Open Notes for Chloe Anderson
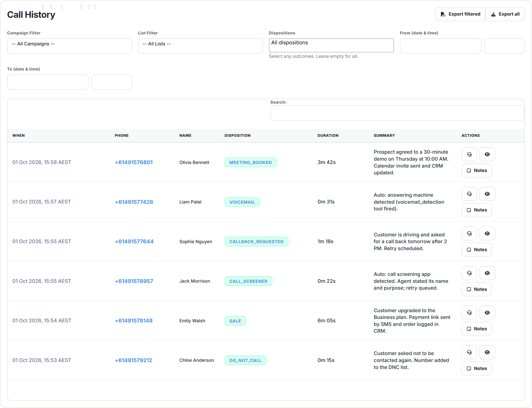The width and height of the screenshot is (532, 408). [x=477, y=368]
